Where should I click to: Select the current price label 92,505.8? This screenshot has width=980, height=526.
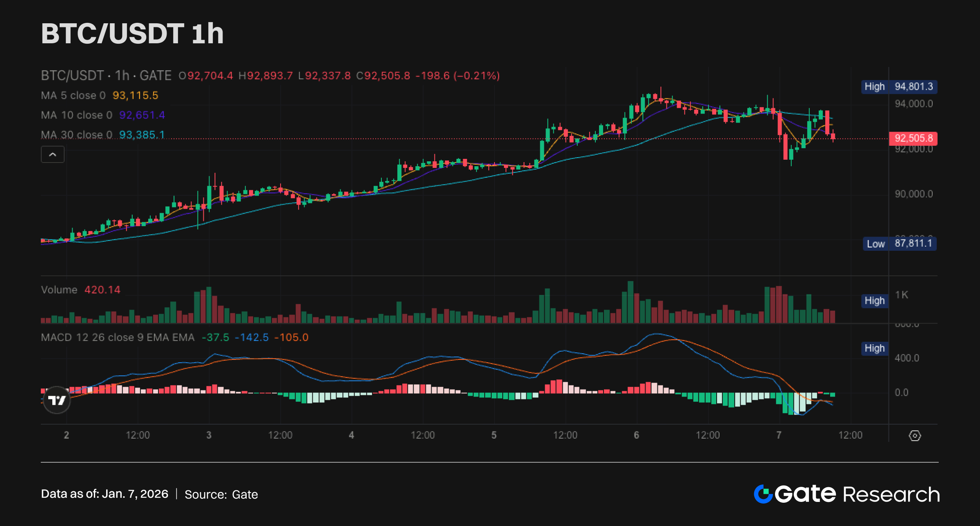point(913,138)
